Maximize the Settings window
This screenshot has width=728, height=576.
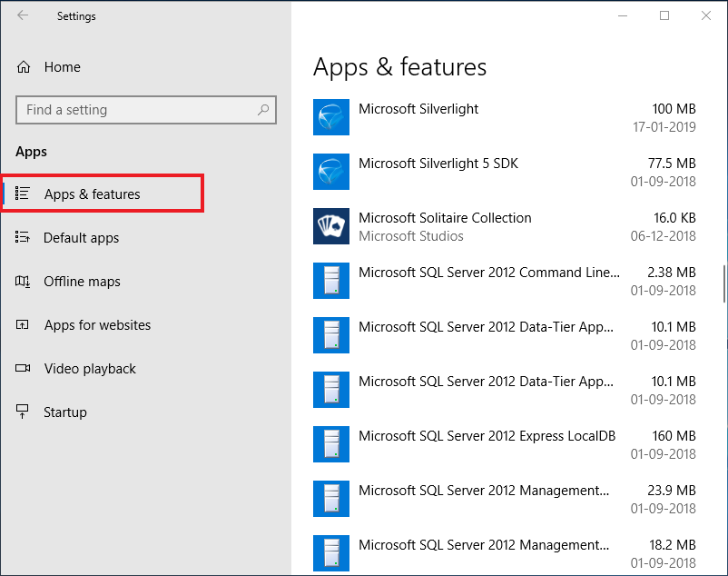pos(664,15)
